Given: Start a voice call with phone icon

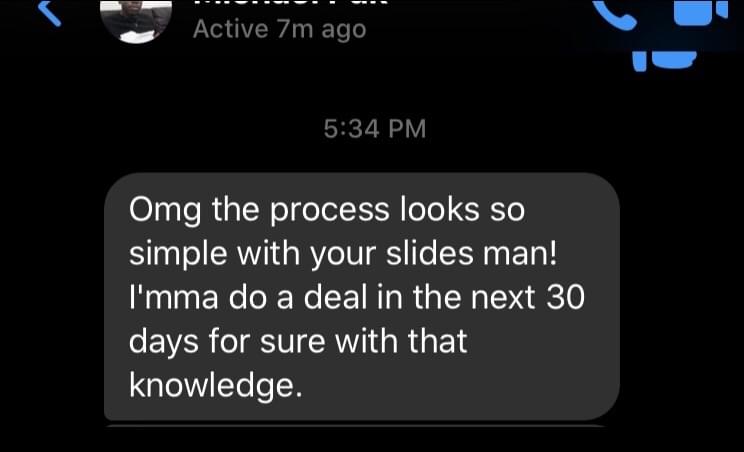Looking at the screenshot, I should tap(615, 14).
